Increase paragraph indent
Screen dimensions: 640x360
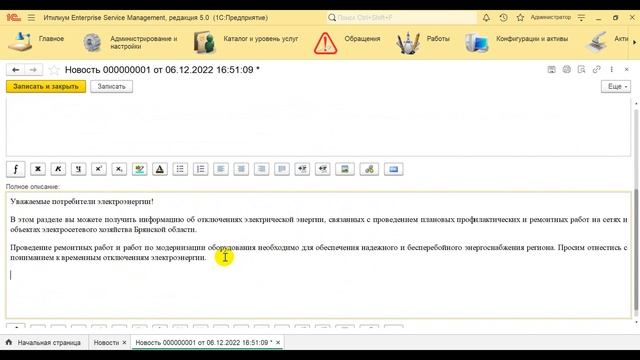(x=302, y=169)
